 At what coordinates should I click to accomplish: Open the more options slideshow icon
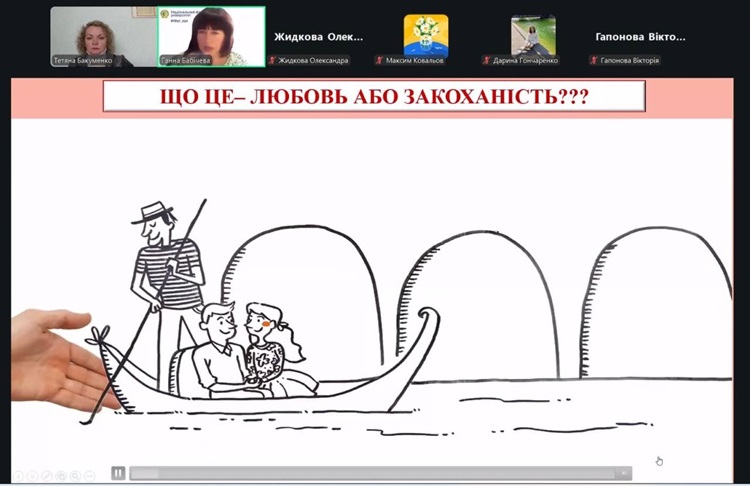coord(88,476)
